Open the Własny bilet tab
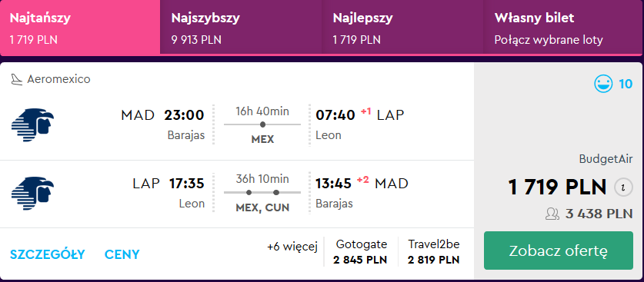The image size is (644, 282). click(564, 27)
